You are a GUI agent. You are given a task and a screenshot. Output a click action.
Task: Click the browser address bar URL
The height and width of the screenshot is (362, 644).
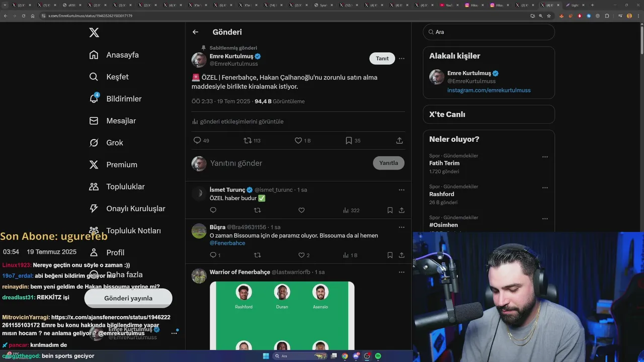coord(90,16)
